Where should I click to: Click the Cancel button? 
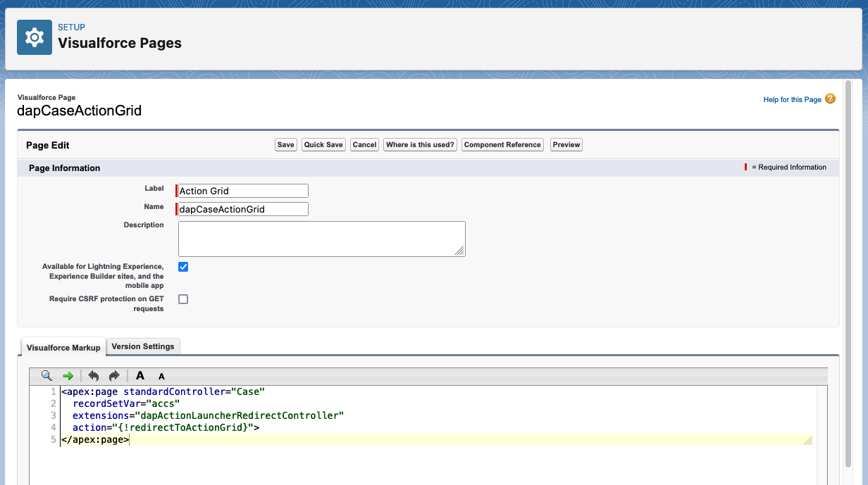[364, 145]
